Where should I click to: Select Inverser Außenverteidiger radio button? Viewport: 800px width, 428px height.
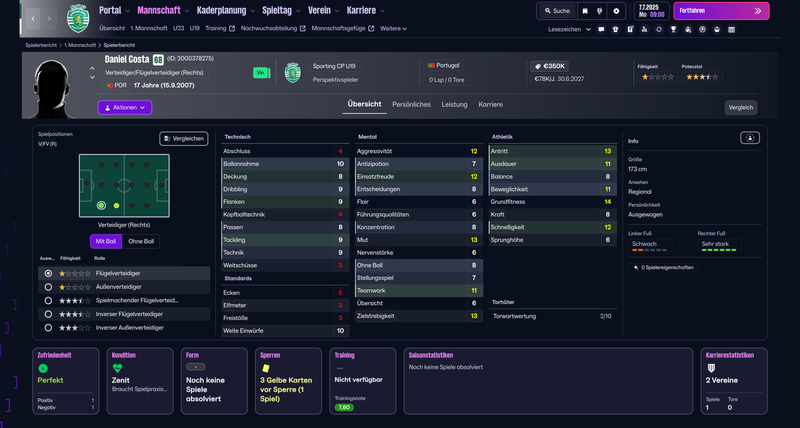pyautogui.click(x=48, y=328)
